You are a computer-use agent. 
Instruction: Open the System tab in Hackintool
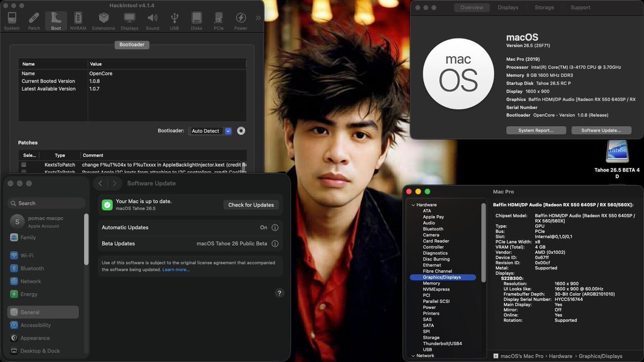11,21
